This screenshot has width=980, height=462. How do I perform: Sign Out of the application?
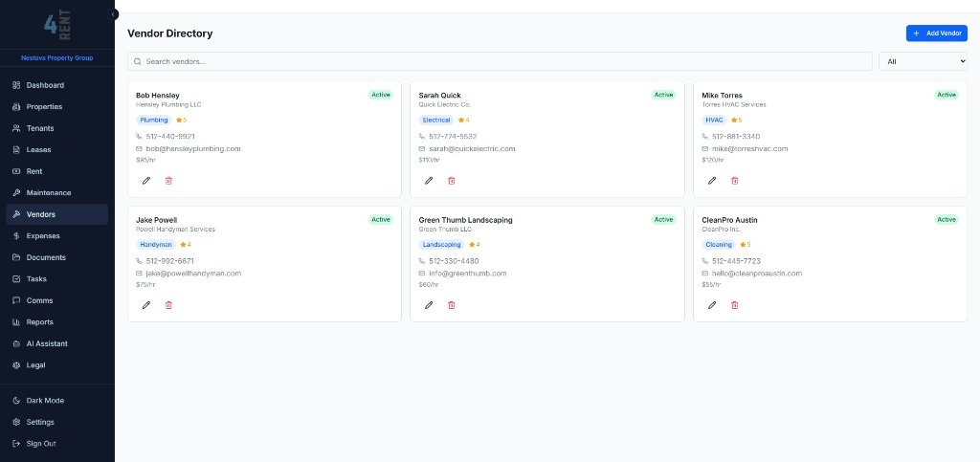(56, 444)
